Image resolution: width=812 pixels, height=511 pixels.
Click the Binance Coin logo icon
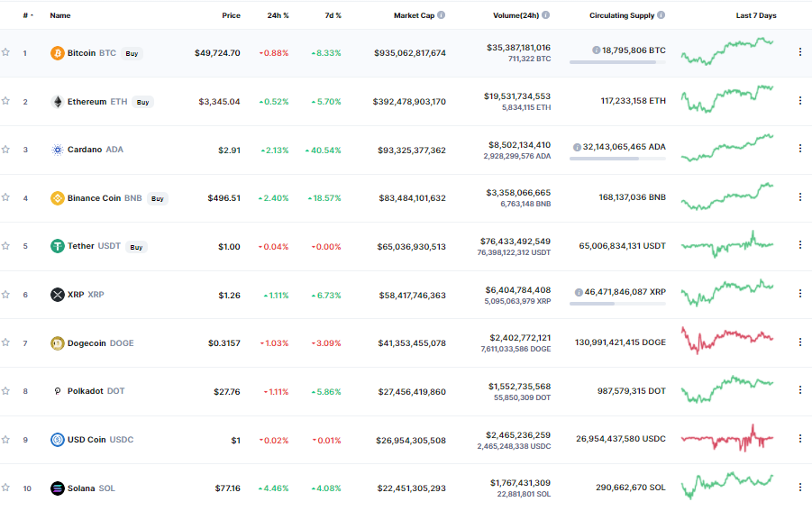tap(58, 198)
